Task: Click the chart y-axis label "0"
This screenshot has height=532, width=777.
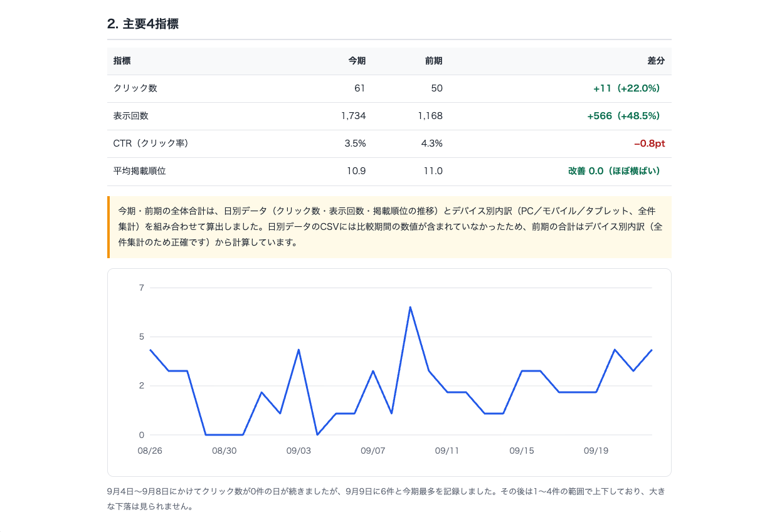Action: pos(142,435)
